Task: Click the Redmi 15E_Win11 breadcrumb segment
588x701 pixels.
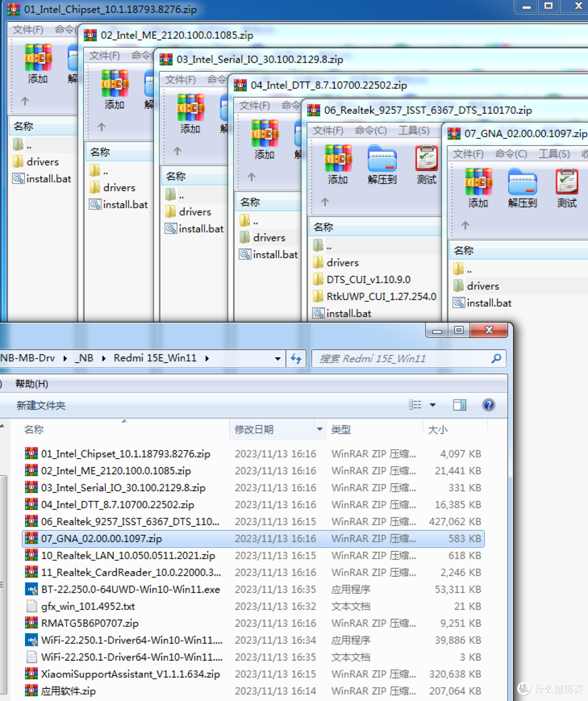Action: coord(155,358)
